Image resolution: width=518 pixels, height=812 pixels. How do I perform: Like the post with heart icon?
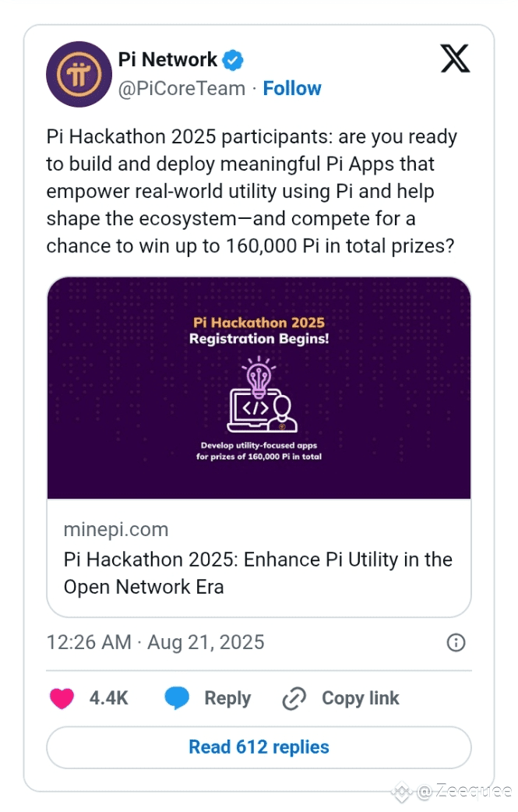[x=62, y=698]
